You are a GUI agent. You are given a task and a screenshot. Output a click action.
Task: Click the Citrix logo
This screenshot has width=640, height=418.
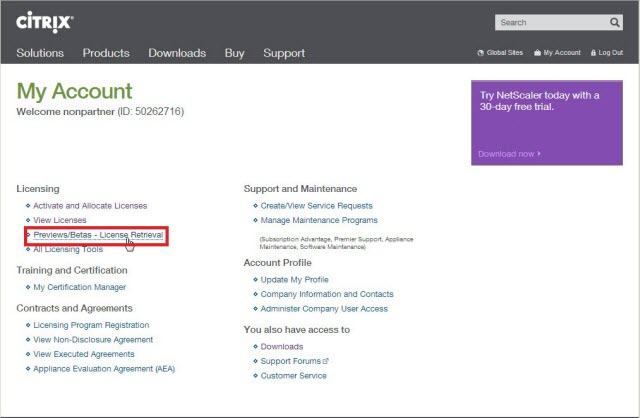(x=45, y=21)
